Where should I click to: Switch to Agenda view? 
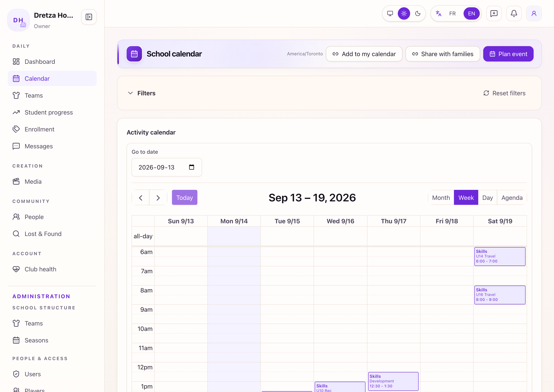point(512,198)
